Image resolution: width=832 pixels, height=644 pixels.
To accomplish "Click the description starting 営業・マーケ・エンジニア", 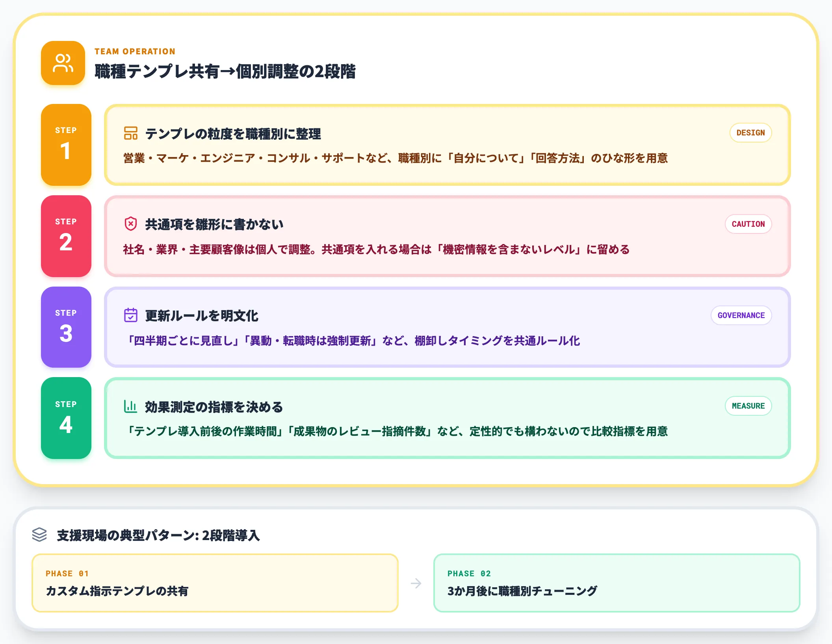I will 396,158.
